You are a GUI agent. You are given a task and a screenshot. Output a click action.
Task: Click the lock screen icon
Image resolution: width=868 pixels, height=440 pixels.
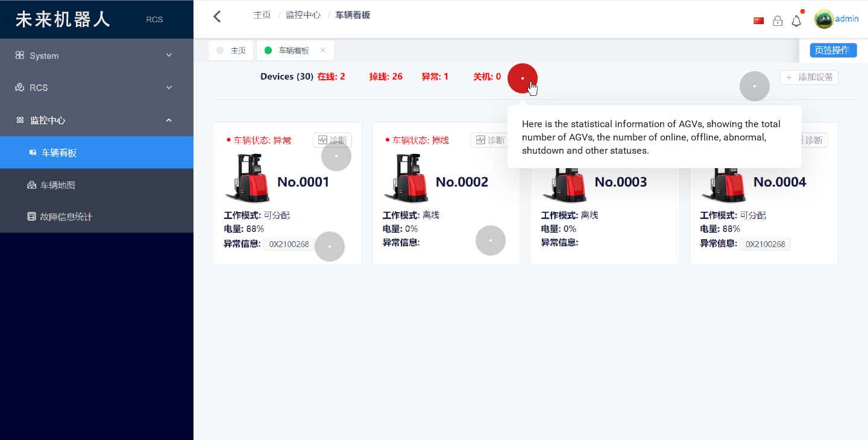tap(778, 21)
